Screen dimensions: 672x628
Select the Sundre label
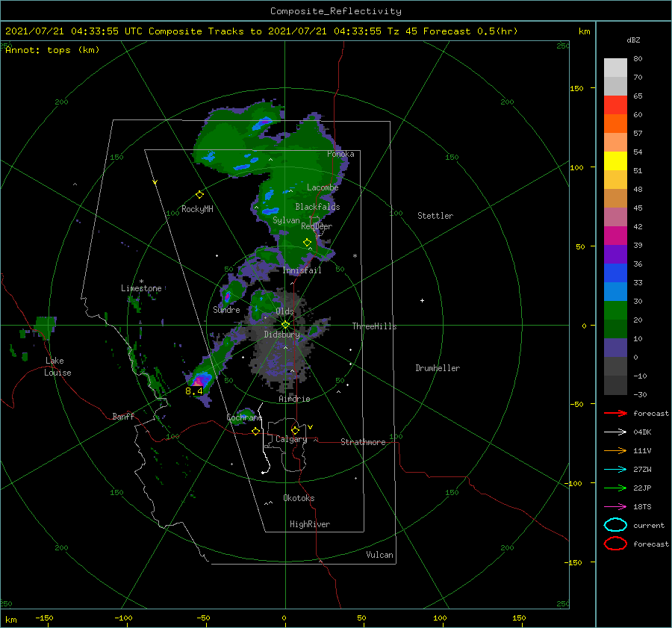(226, 309)
